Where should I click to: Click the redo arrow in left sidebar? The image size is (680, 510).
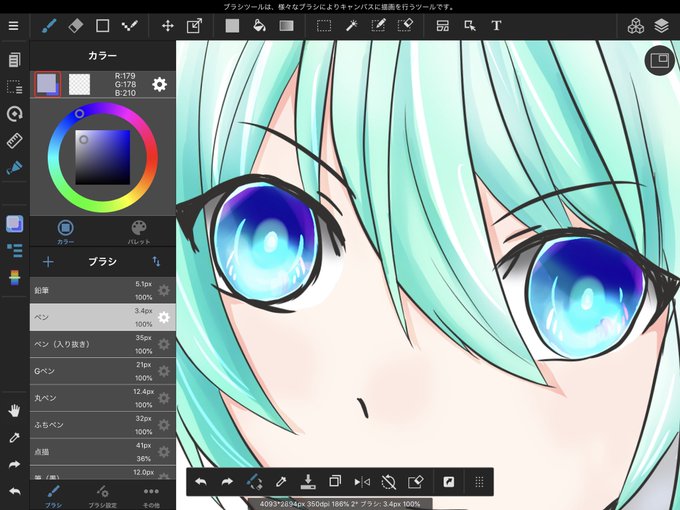(14, 464)
